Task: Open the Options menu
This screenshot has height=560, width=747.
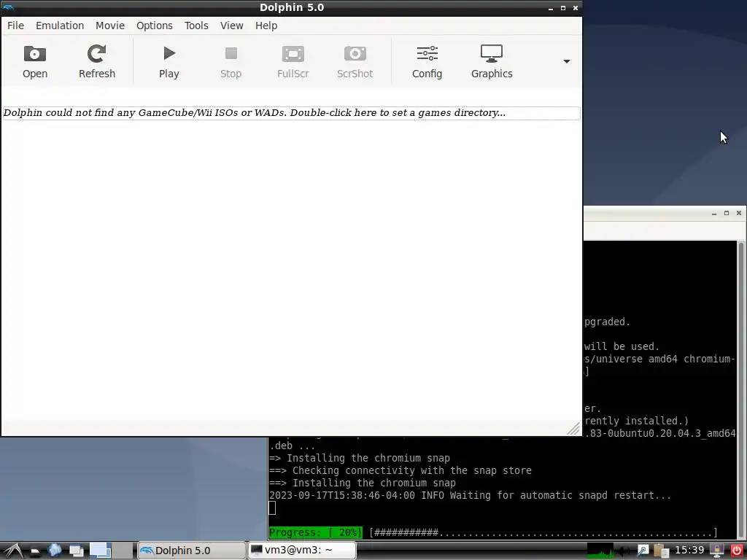Action: pos(155,26)
